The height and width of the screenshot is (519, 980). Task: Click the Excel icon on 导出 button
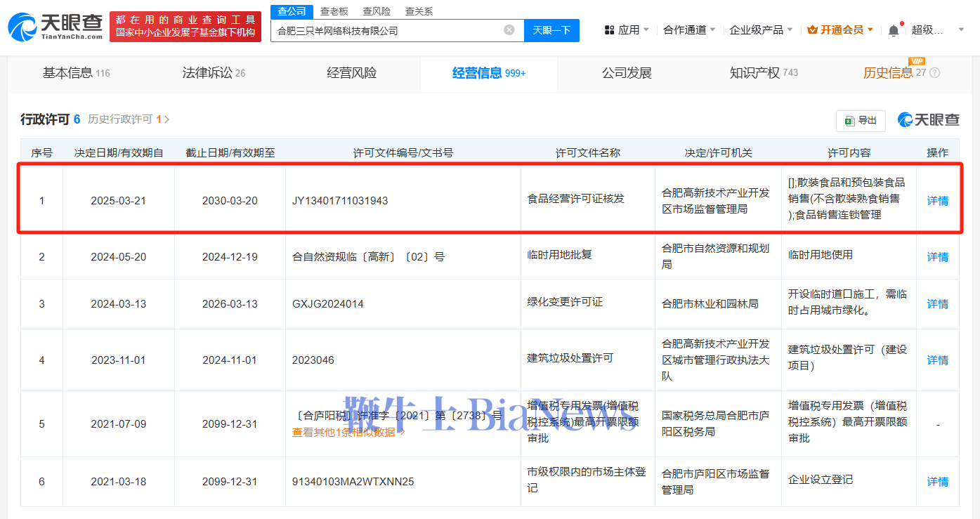(x=849, y=121)
